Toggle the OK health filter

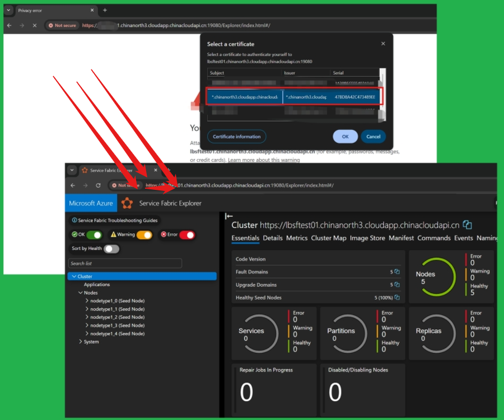point(94,235)
